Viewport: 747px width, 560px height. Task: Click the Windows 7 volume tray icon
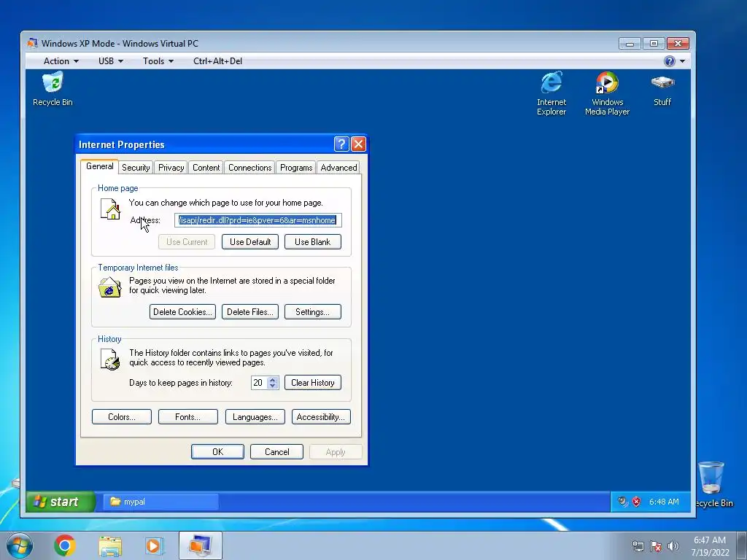[673, 546]
